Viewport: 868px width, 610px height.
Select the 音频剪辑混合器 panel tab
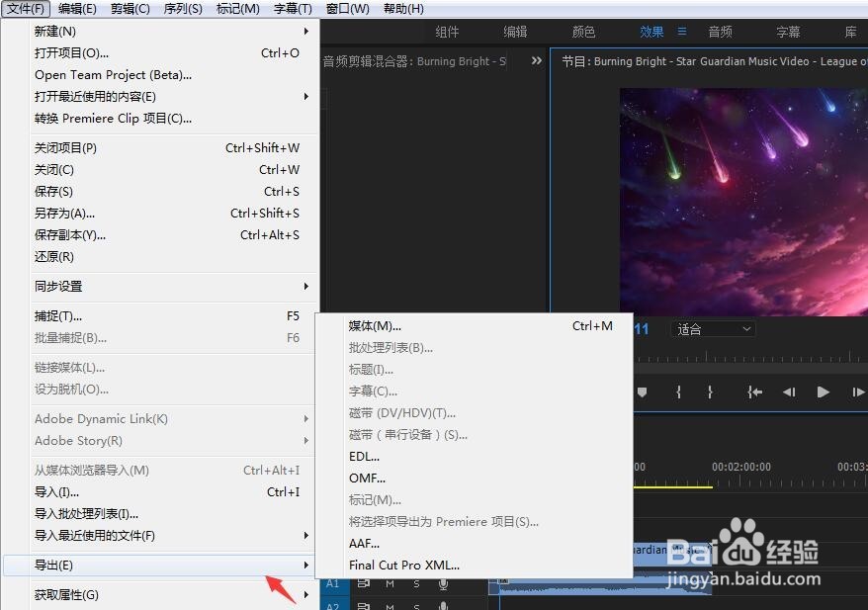[x=414, y=61]
